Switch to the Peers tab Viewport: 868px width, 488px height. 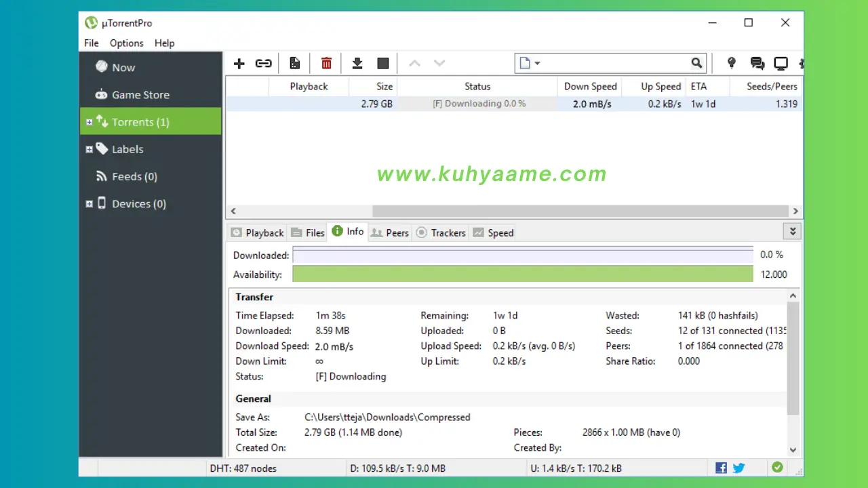(x=390, y=232)
